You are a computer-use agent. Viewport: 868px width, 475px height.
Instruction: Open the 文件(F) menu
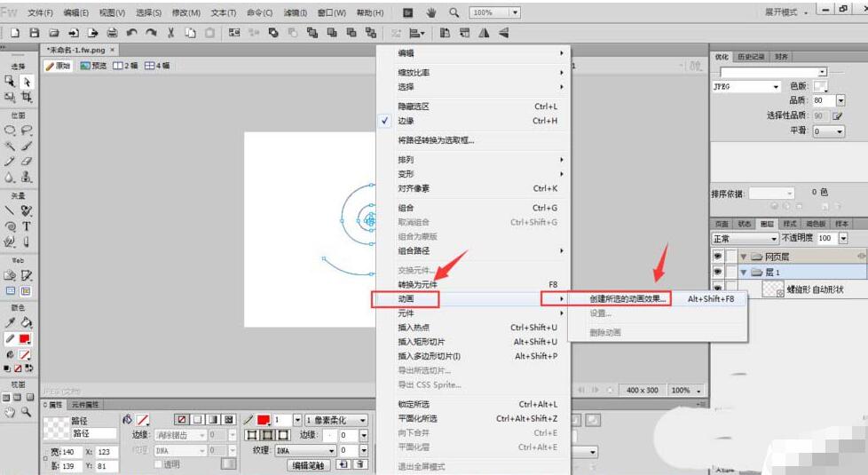click(x=40, y=12)
